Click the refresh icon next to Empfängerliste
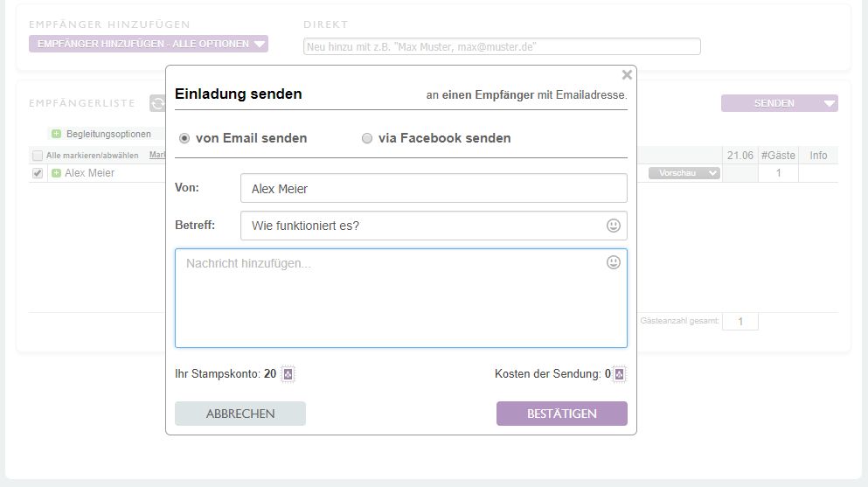 point(157,103)
